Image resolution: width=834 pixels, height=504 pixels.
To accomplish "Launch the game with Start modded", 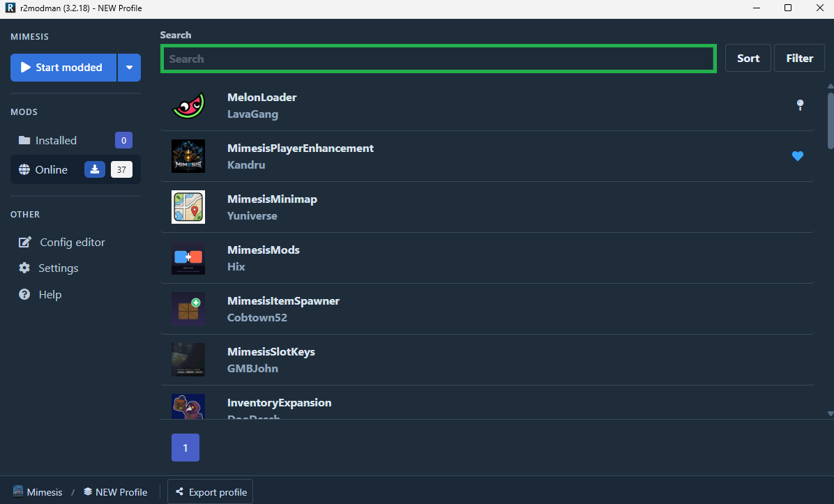I will coord(63,68).
